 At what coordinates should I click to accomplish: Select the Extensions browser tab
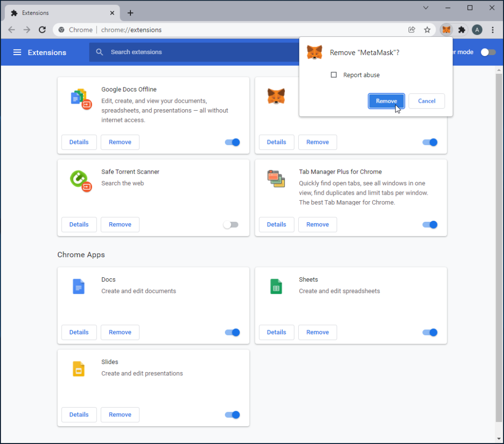[x=59, y=13]
